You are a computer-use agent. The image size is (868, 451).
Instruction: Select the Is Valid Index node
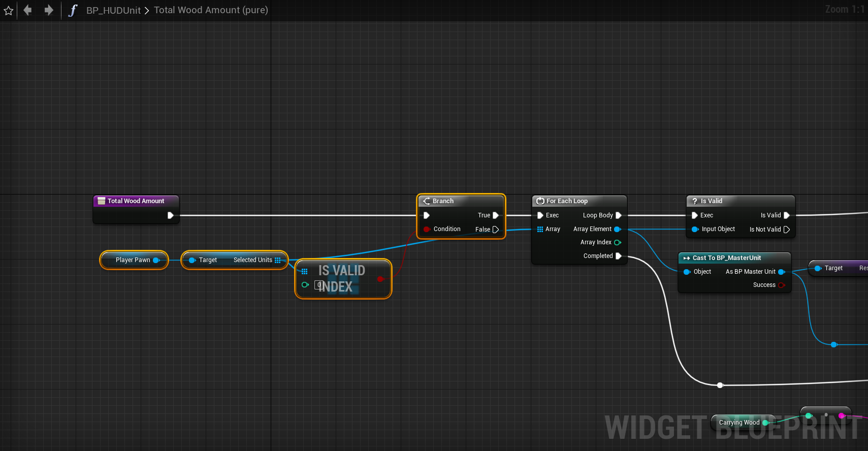pos(343,279)
